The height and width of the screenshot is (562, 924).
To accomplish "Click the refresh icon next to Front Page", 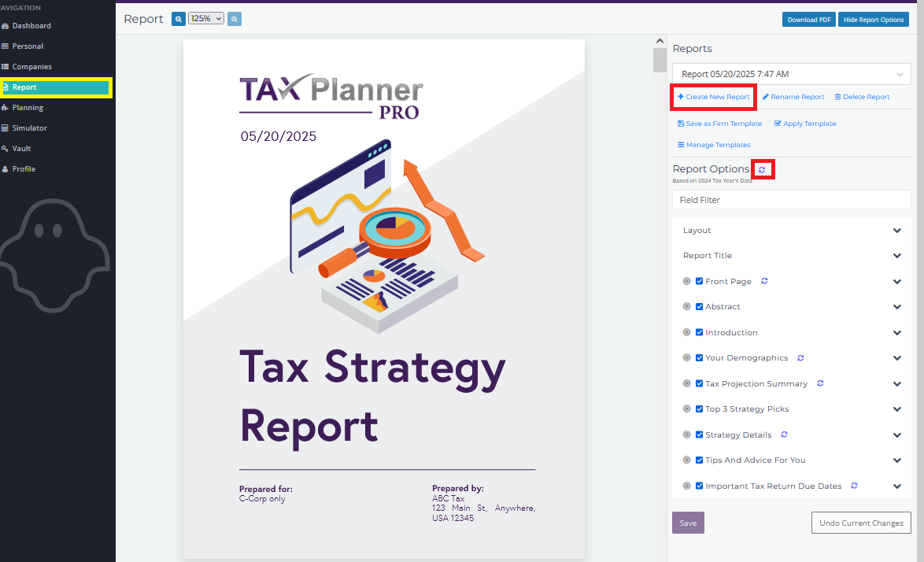I will pos(764,281).
